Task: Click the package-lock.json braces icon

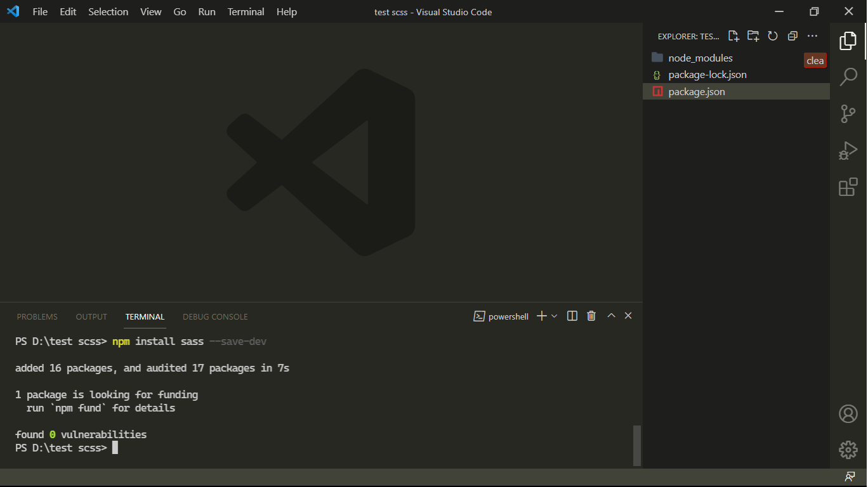Action: tap(657, 75)
